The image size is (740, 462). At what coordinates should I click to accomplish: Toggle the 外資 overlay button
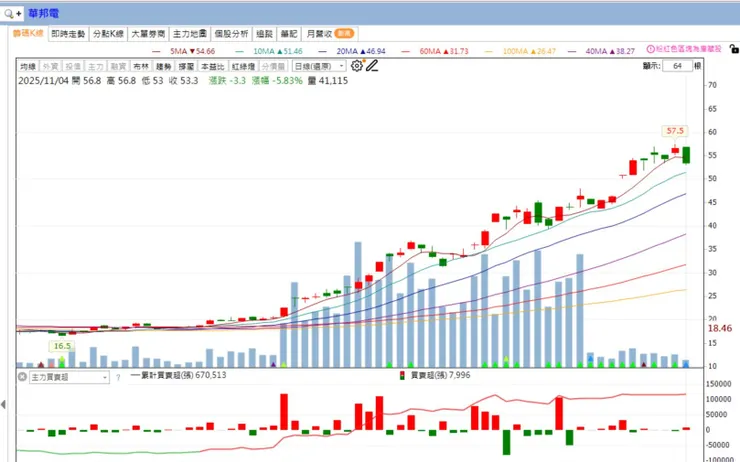click(50, 67)
